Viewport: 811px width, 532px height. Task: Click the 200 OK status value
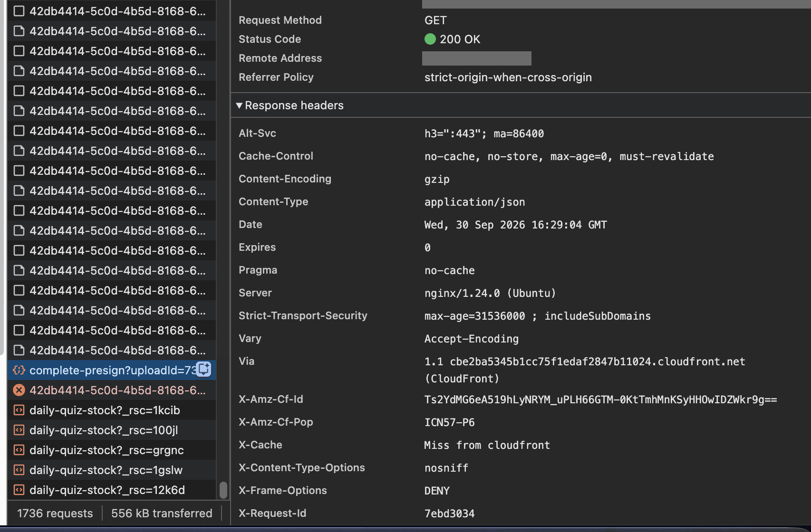point(460,39)
